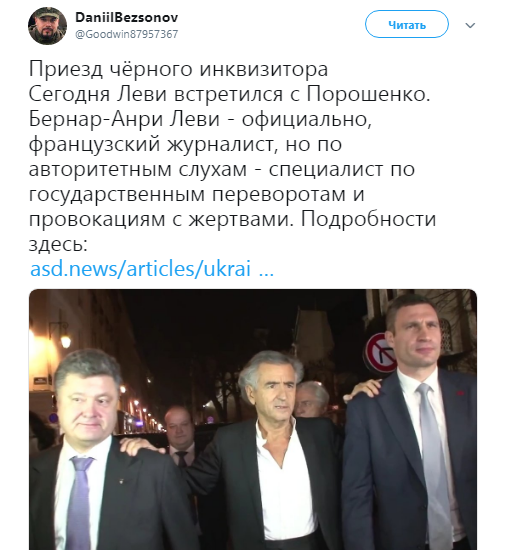Click the no-turn road sign in the photo

(x=382, y=353)
